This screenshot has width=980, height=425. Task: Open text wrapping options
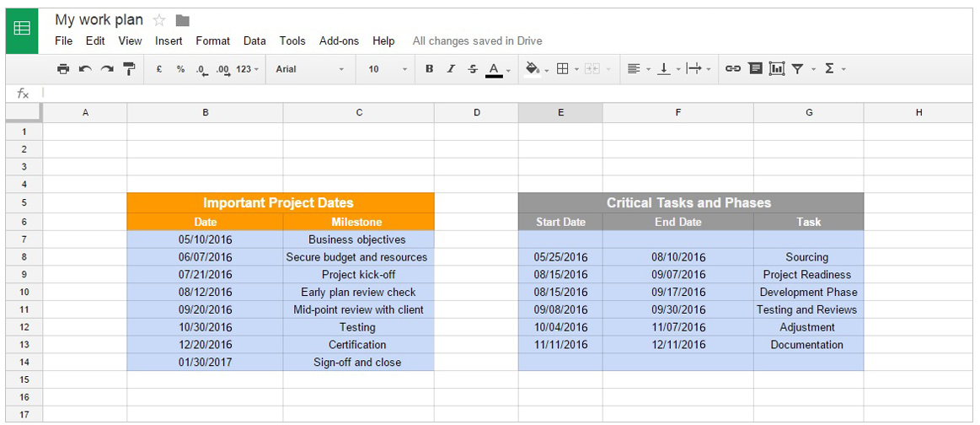[x=694, y=69]
